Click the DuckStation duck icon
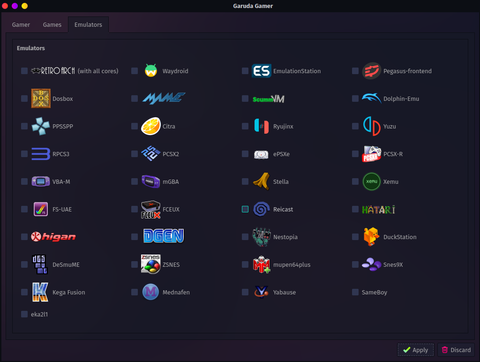480x362 pixels. click(371, 237)
